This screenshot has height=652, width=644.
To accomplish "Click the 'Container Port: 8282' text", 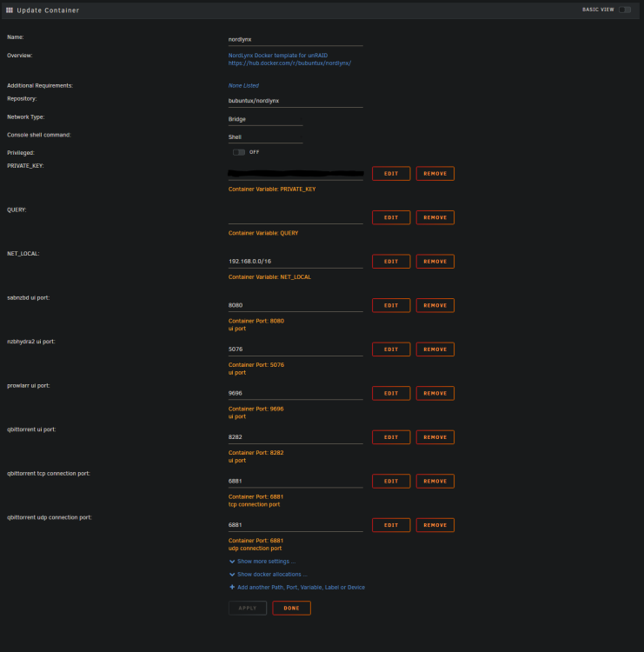I will coord(256,453).
